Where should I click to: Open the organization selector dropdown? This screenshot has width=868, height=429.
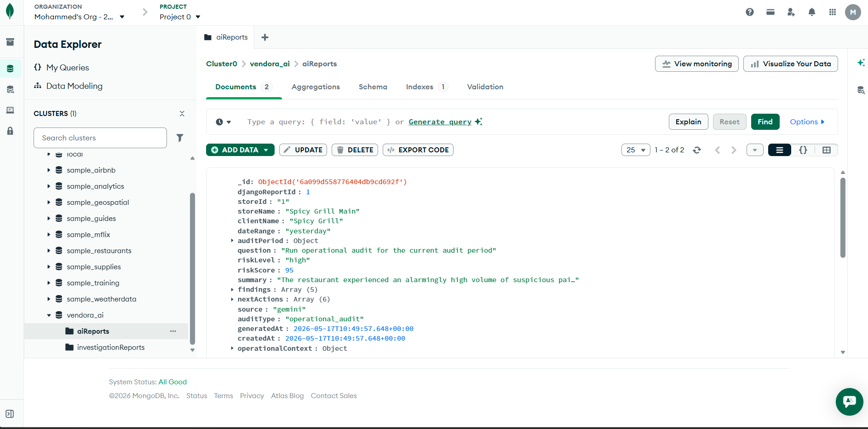(80, 17)
